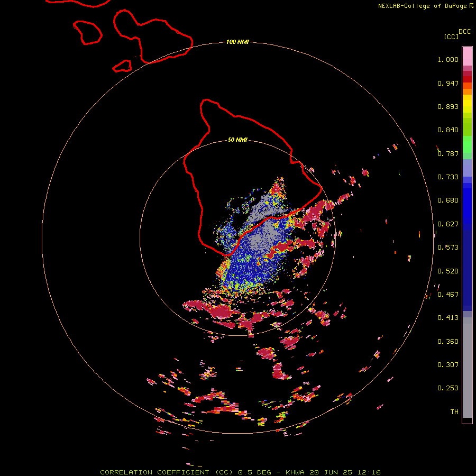Select the 0.680 legend value
This screenshot has width=476, height=476.
(448, 200)
